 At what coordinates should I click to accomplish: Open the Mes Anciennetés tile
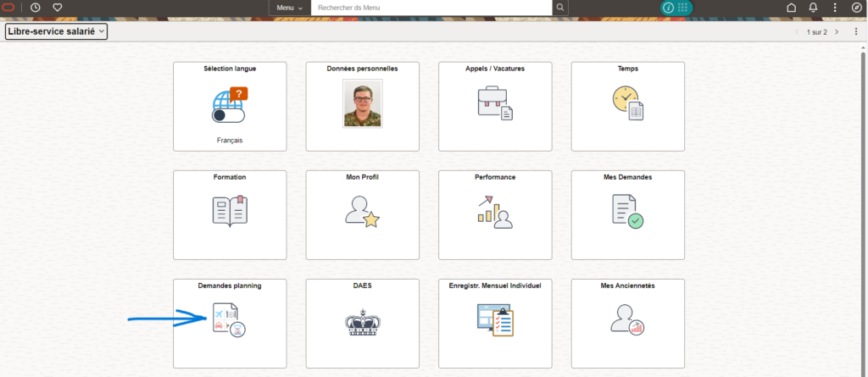tap(627, 322)
